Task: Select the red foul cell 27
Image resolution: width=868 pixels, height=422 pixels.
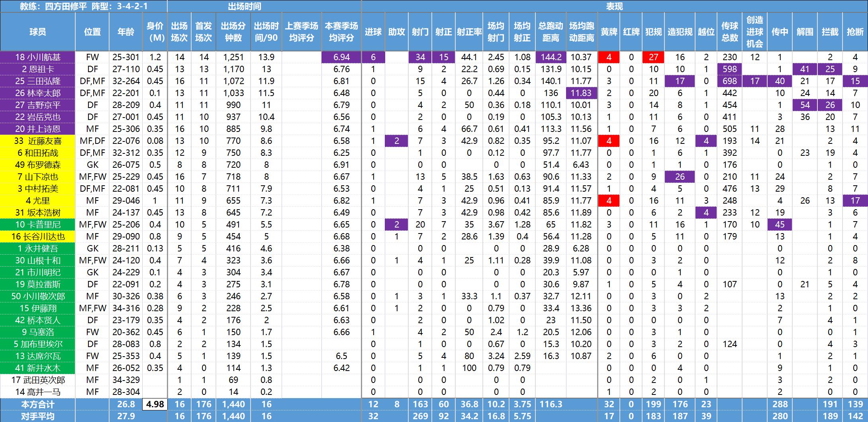Action: [x=653, y=57]
